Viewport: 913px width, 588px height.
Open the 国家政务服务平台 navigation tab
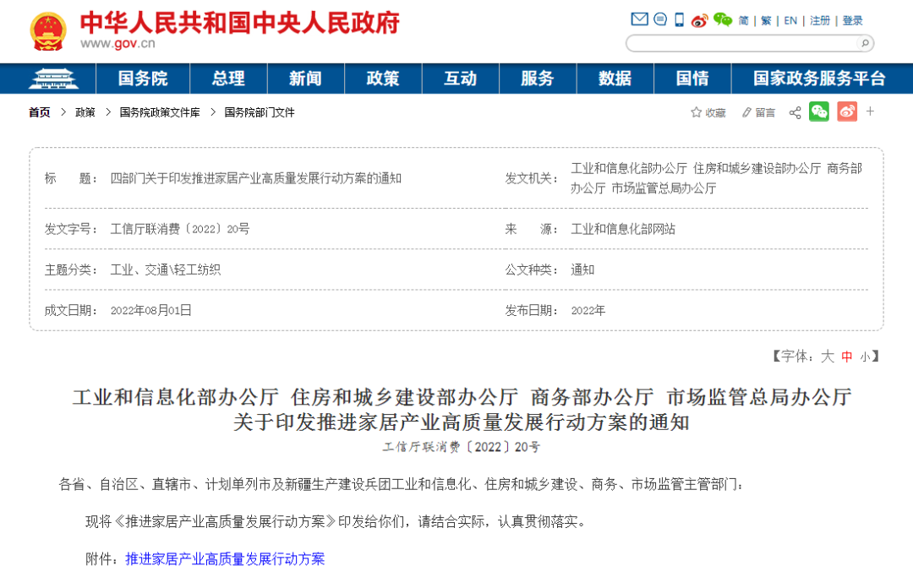(819, 79)
